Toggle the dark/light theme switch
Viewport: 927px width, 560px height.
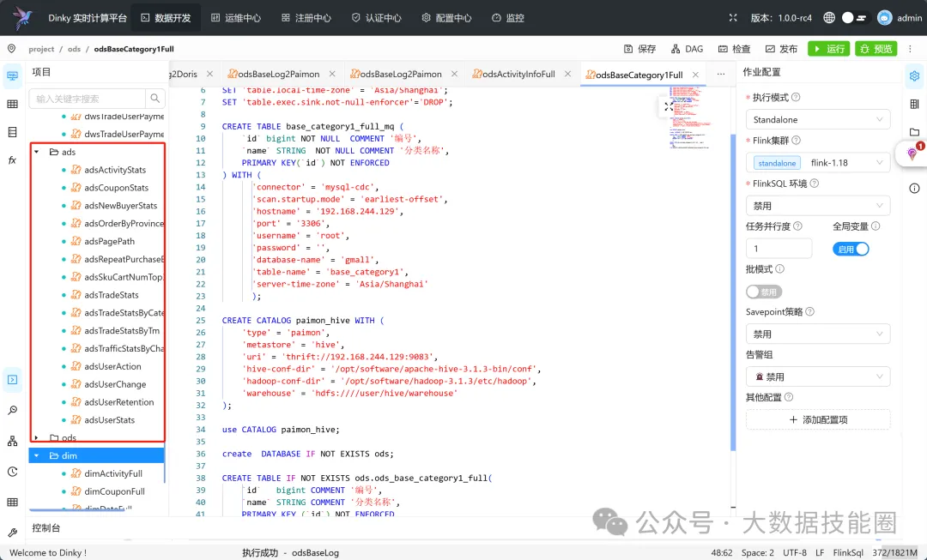(854, 18)
